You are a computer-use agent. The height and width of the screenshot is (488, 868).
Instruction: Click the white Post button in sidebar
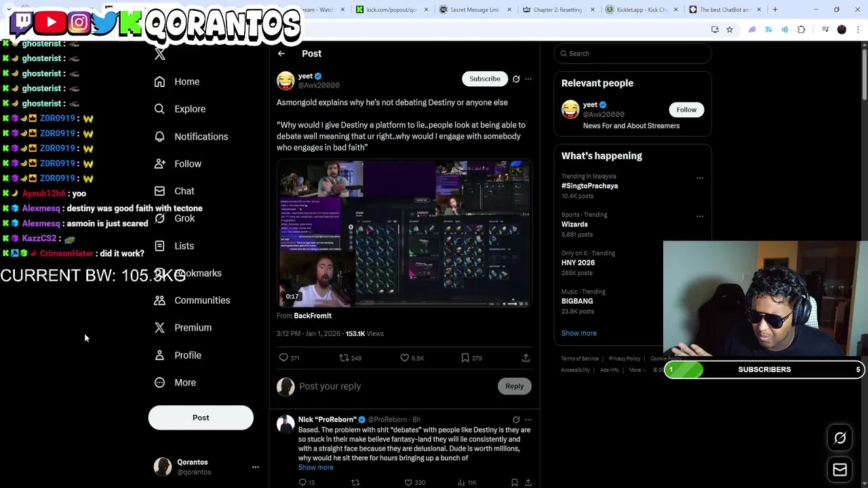(x=201, y=418)
